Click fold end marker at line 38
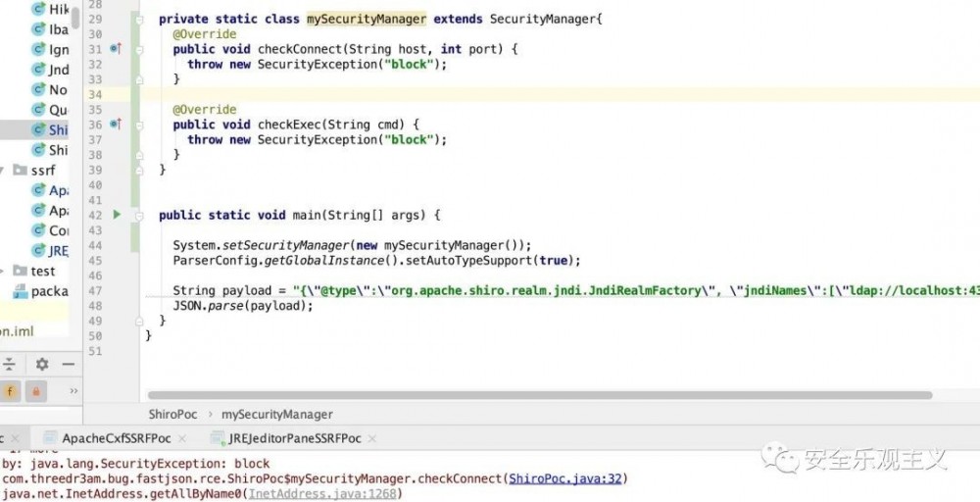 click(x=139, y=155)
